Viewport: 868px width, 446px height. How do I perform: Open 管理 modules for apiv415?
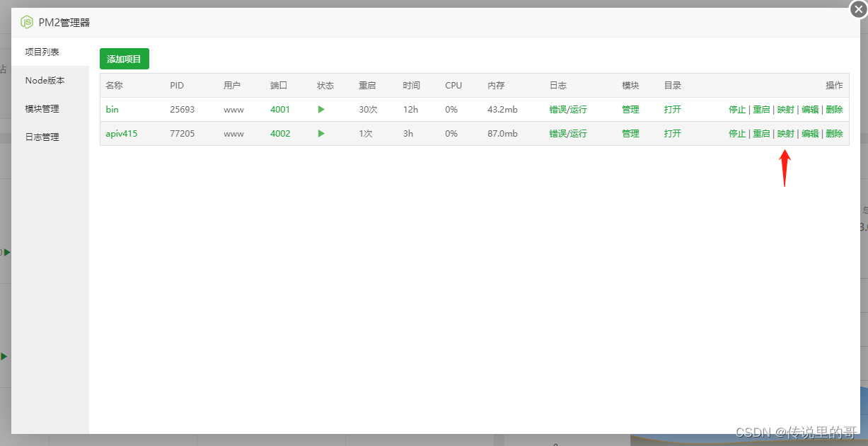pos(630,133)
